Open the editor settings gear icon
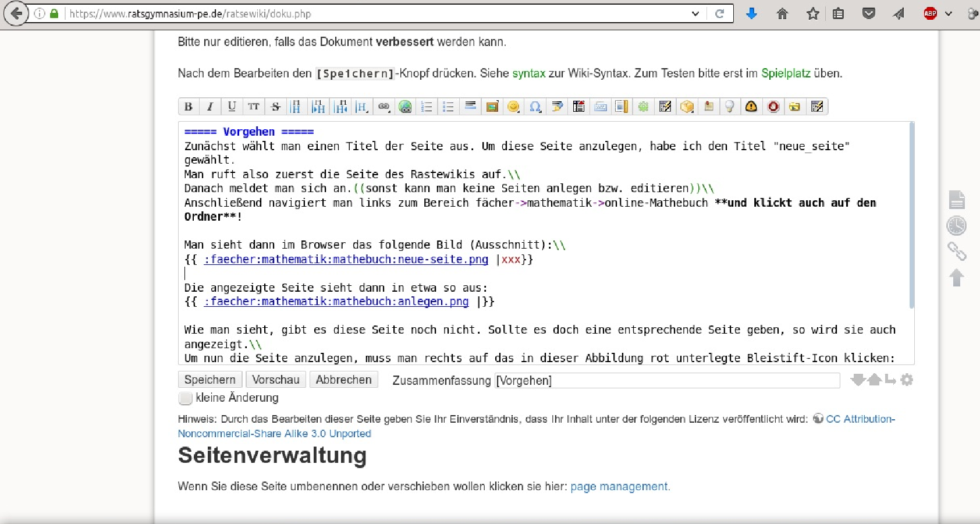The width and height of the screenshot is (980, 524). point(907,380)
